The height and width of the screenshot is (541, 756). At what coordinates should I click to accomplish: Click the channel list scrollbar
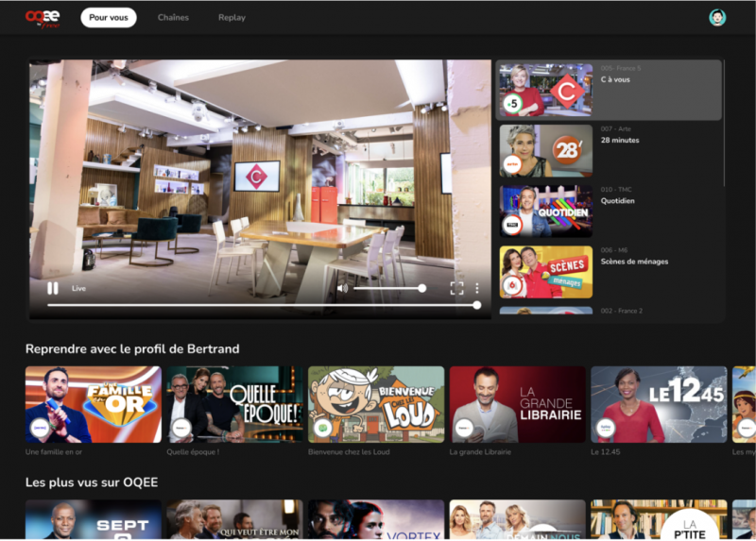tap(724, 123)
